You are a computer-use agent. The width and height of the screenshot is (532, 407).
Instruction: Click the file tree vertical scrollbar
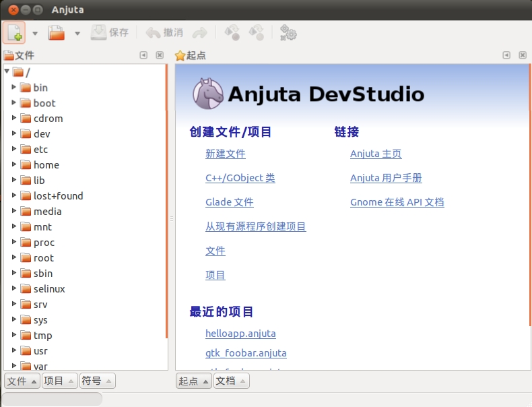pos(166,201)
